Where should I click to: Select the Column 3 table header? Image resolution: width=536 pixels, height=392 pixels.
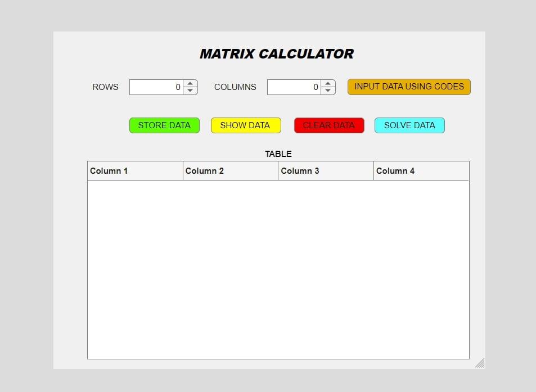click(326, 170)
